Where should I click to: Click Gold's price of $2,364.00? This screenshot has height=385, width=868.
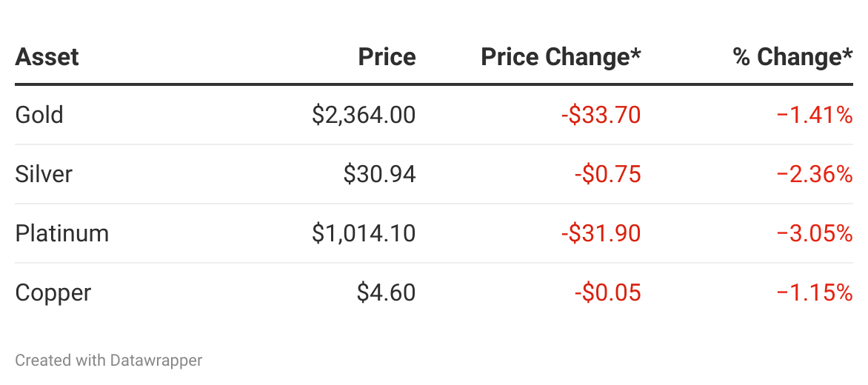coord(364,115)
